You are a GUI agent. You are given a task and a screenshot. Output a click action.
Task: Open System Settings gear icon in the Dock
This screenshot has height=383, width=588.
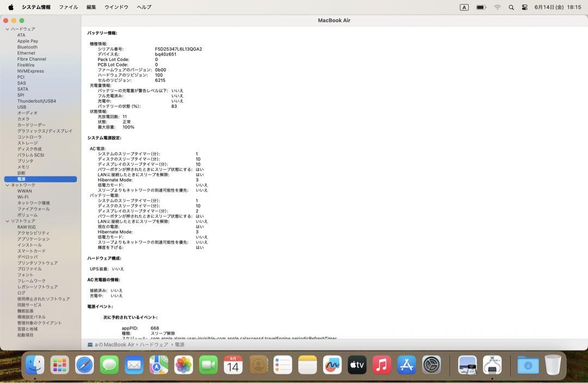pos(431,364)
